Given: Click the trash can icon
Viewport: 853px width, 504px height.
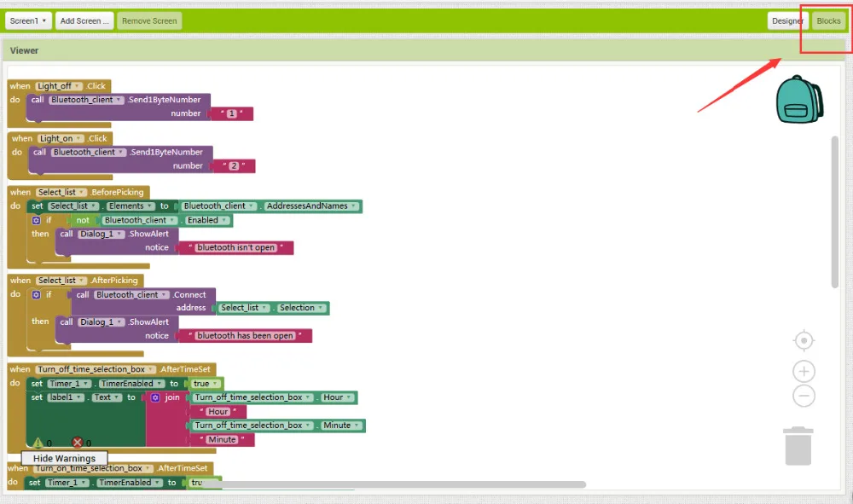Looking at the screenshot, I should tap(798, 446).
